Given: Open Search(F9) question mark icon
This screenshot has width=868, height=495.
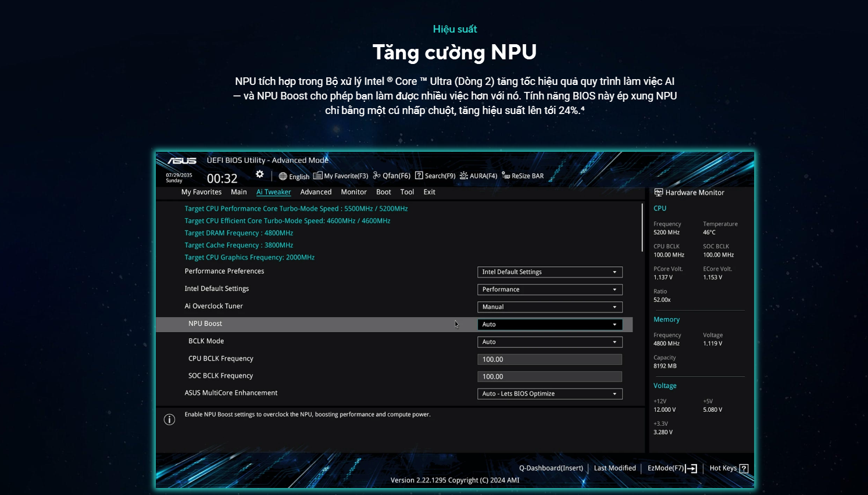Looking at the screenshot, I should coord(419,176).
